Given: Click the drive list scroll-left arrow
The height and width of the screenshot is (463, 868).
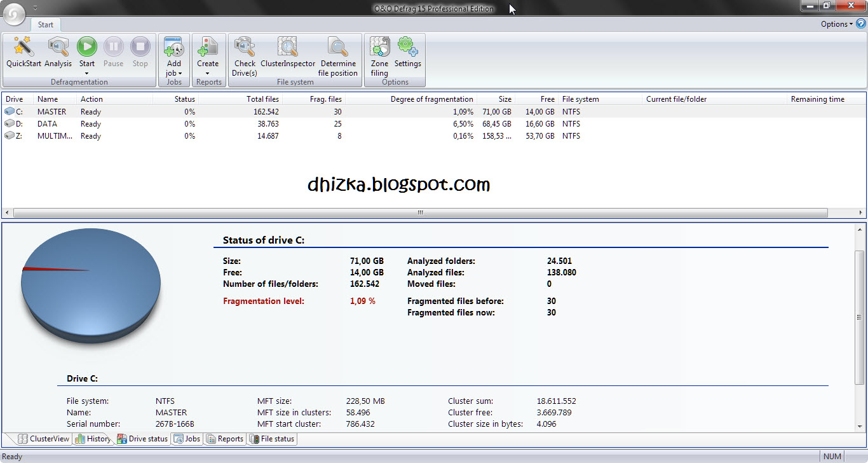Looking at the screenshot, I should (8, 213).
